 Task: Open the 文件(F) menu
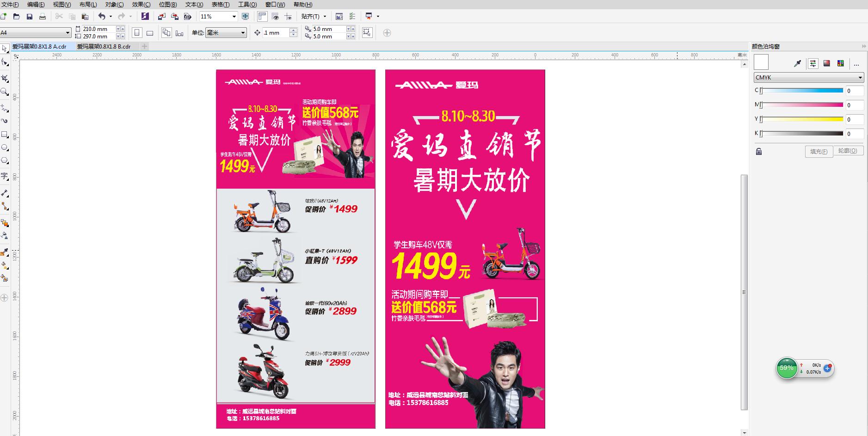point(10,4)
